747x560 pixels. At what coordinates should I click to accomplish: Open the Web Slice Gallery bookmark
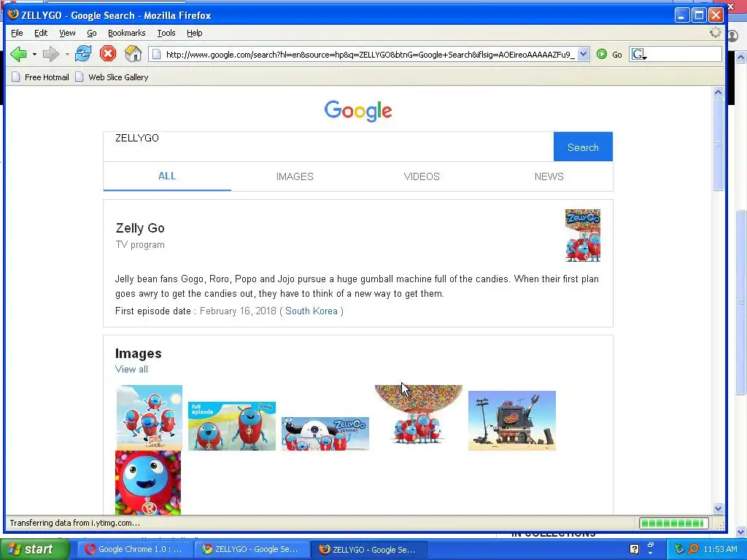tap(118, 77)
